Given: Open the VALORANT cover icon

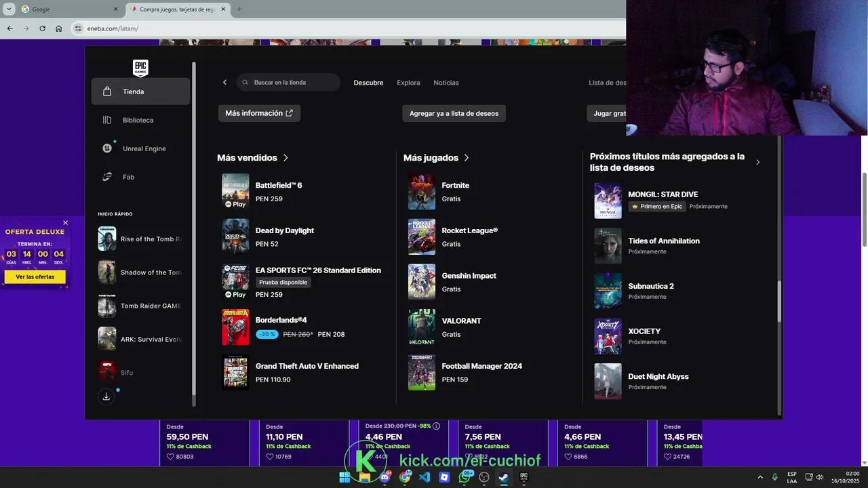Looking at the screenshot, I should pos(422,327).
